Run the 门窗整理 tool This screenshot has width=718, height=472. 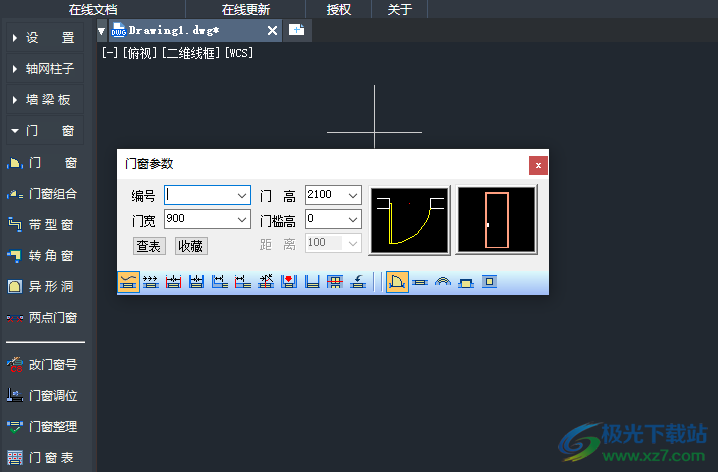[42, 427]
